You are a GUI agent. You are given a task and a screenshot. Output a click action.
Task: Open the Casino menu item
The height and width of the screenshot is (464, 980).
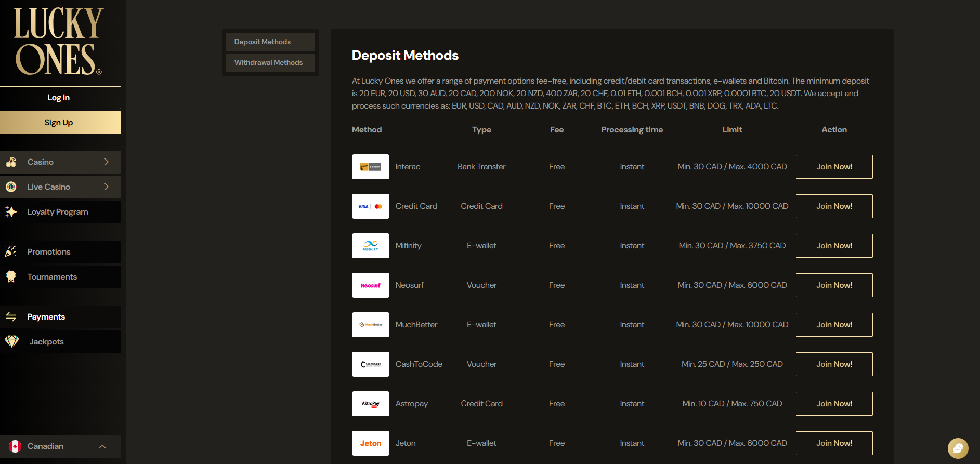point(60,162)
